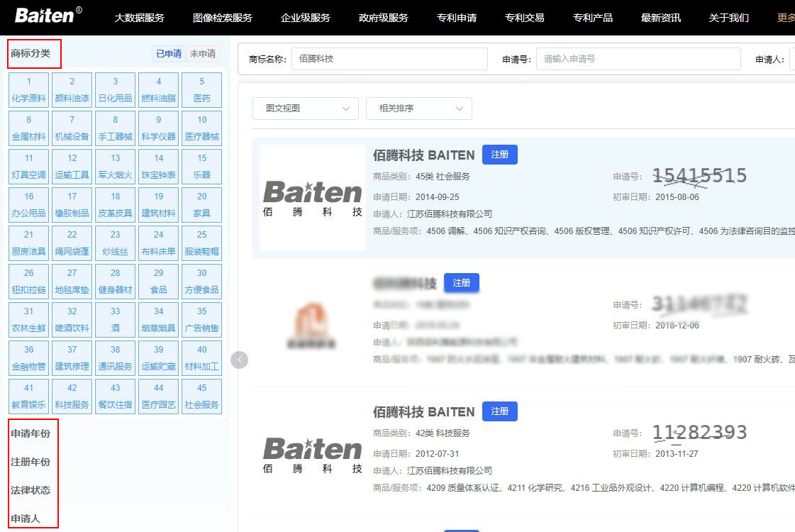Viewport: 795px width, 532px height.
Task: Select class 2 颜料油漆
Action: click(x=72, y=90)
